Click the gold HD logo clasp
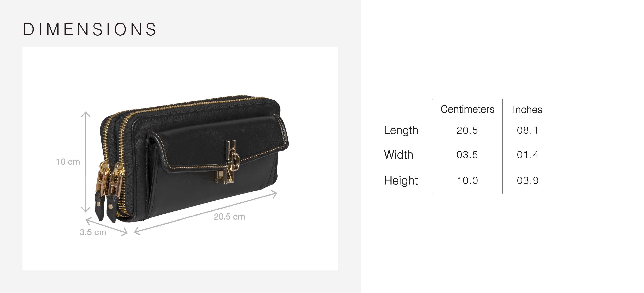Viewport: 644px width, 293px height. tap(228, 162)
